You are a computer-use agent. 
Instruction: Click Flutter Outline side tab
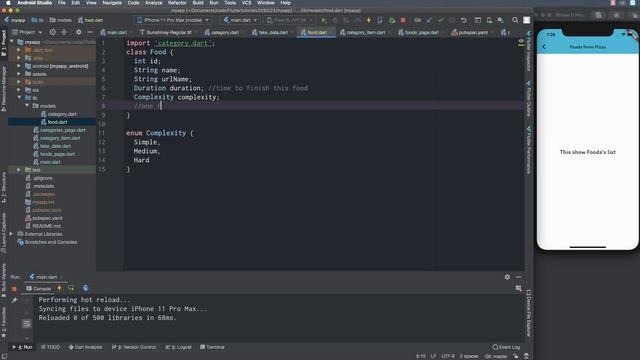click(x=529, y=98)
